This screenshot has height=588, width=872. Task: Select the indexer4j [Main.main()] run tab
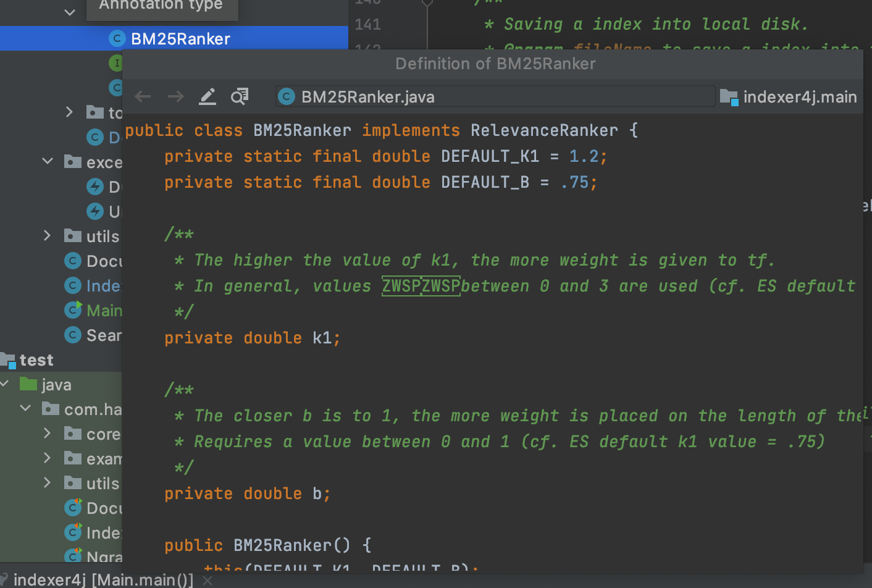pyautogui.click(x=103, y=580)
